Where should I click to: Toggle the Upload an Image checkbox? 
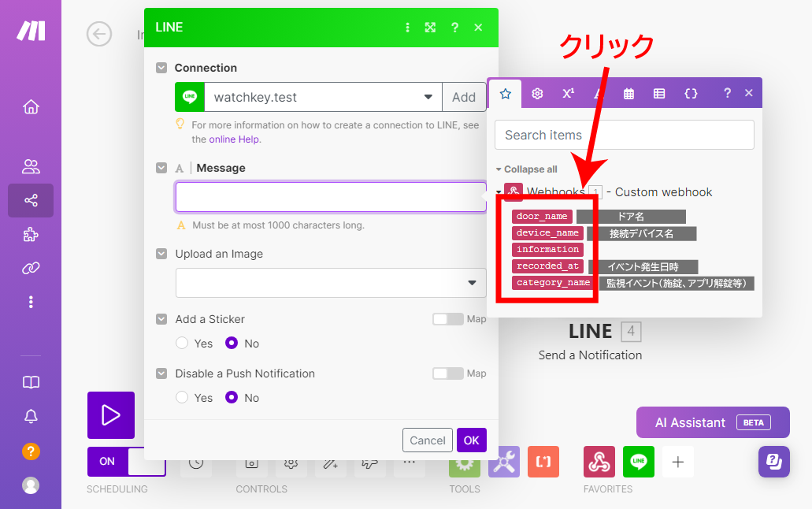(x=161, y=254)
